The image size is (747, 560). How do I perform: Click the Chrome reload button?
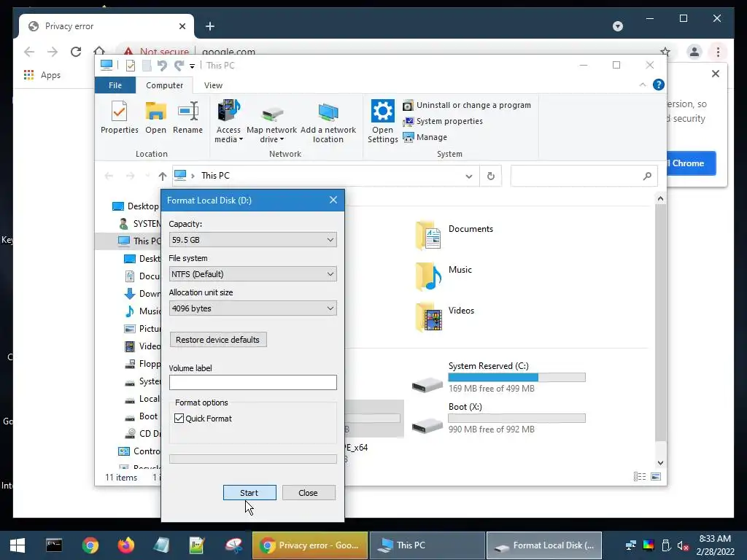coord(76,52)
